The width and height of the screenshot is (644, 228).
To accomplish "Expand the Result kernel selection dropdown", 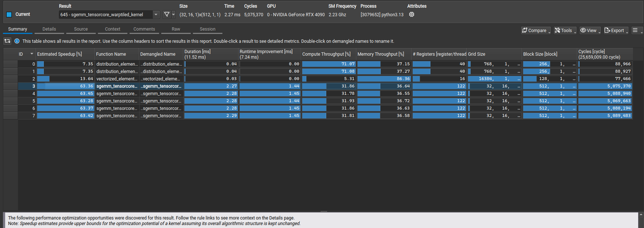I will point(156,14).
